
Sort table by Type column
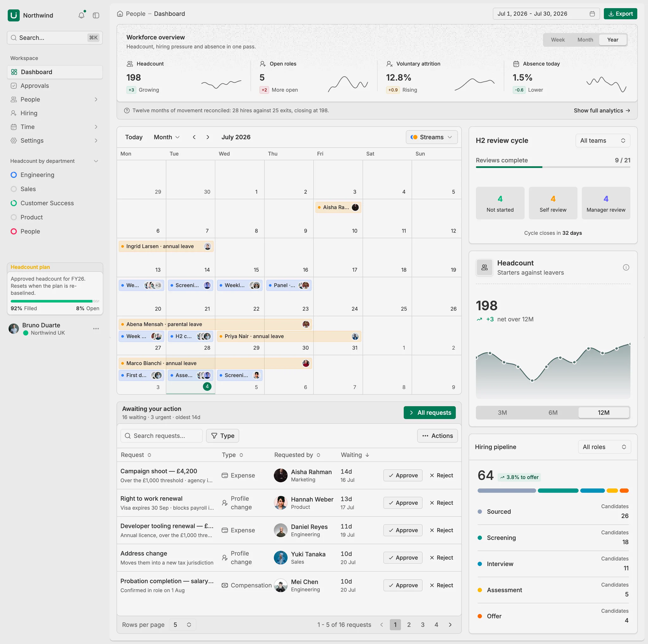(x=233, y=455)
